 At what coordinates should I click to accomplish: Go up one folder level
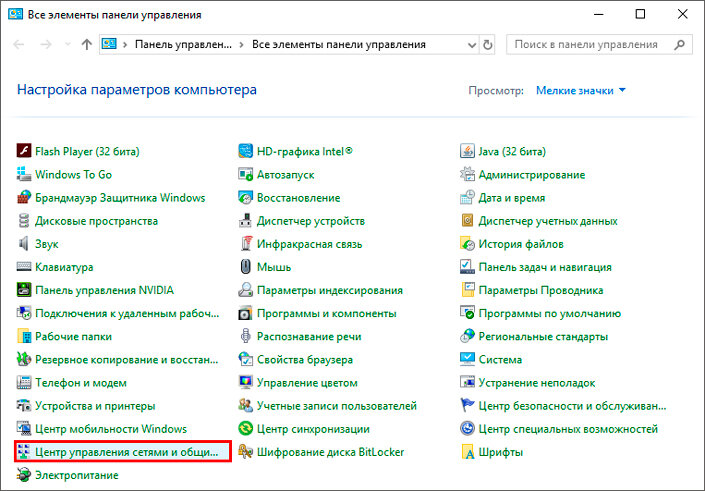click(x=86, y=44)
